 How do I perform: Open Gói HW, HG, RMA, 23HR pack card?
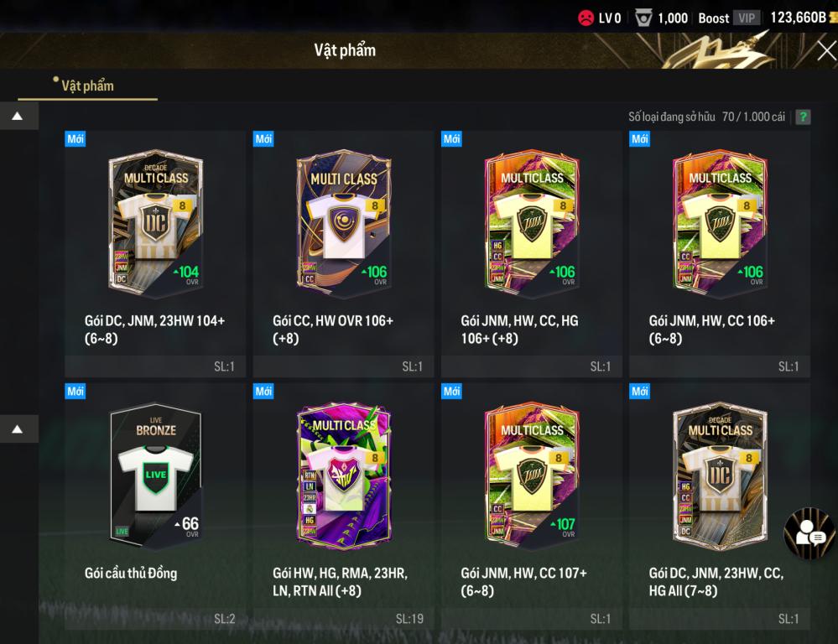tap(343, 506)
